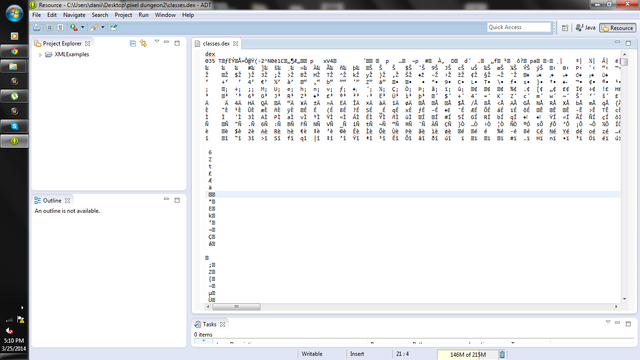Open the Help menu

(x=188, y=15)
